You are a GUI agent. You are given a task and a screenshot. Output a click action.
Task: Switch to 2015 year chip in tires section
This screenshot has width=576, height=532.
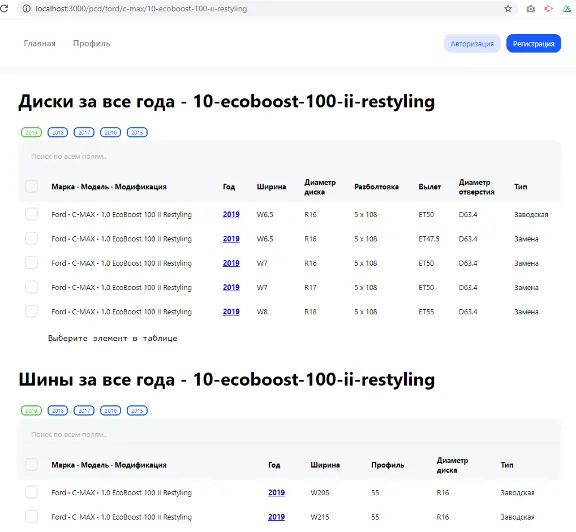(137, 410)
